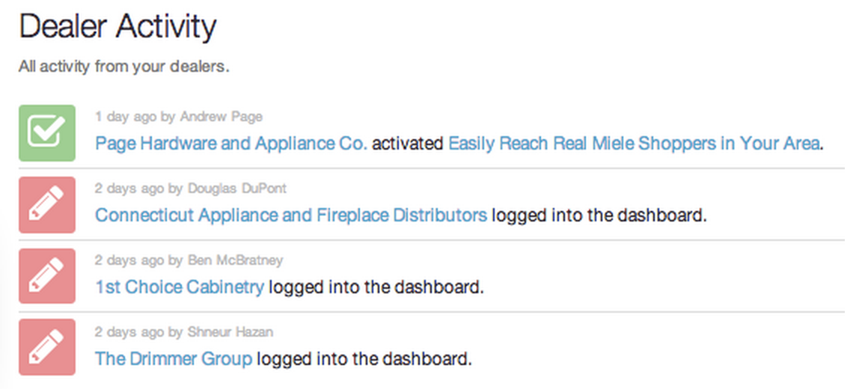The image size is (868, 389).
Task: Click the word 'activated' in the first entry
Action: [x=408, y=144]
